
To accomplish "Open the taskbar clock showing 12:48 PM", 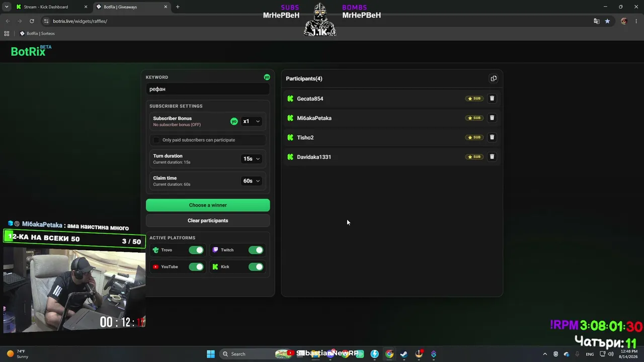I will pos(629,354).
